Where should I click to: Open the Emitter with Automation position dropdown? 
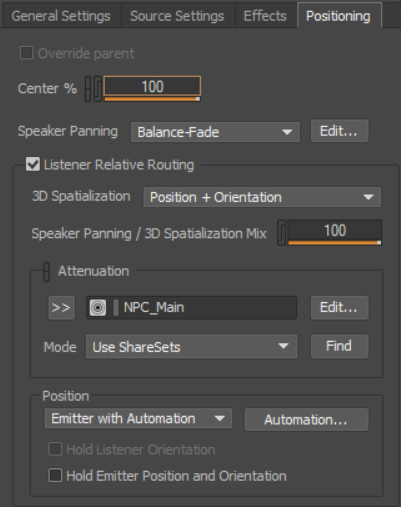pyautogui.click(x=138, y=418)
